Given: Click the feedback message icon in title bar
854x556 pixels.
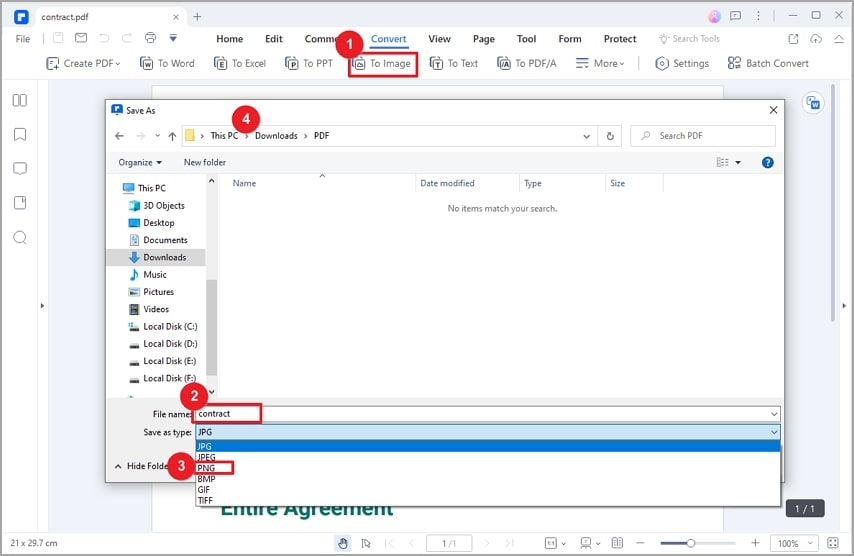Looking at the screenshot, I should pos(736,16).
